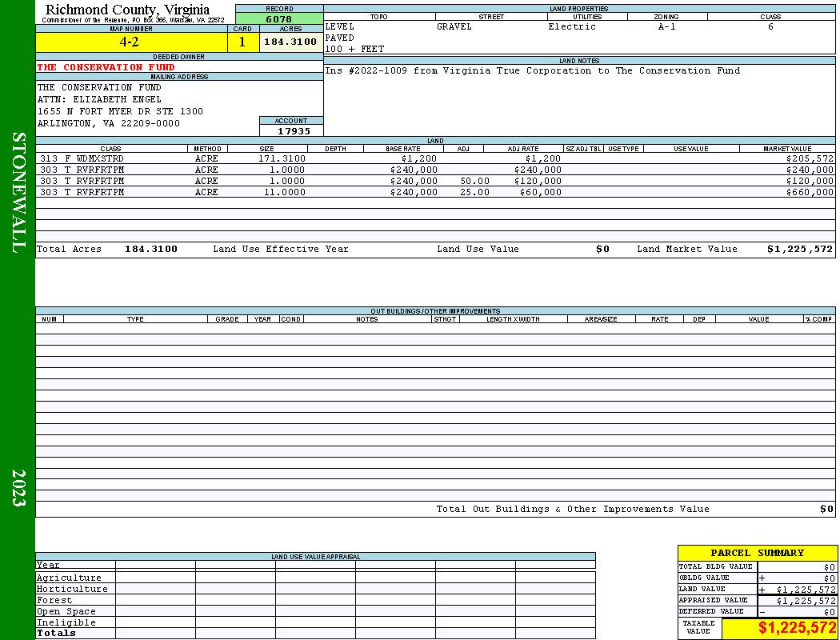Click Total Out Buildings & Other Improvements Value
Viewport: 840px width, 640px height.
click(573, 510)
